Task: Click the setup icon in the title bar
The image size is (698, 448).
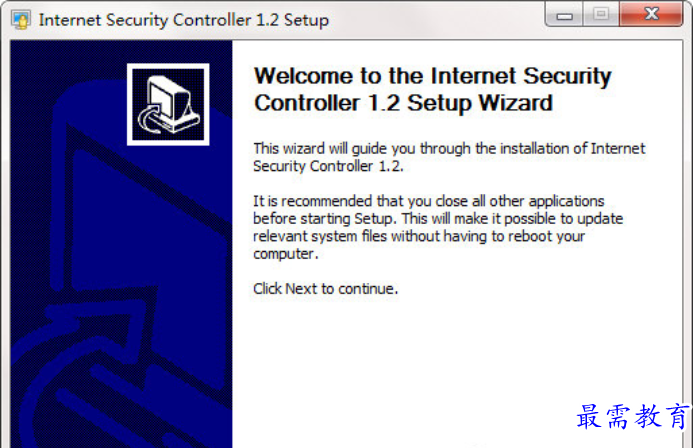Action: (20, 20)
